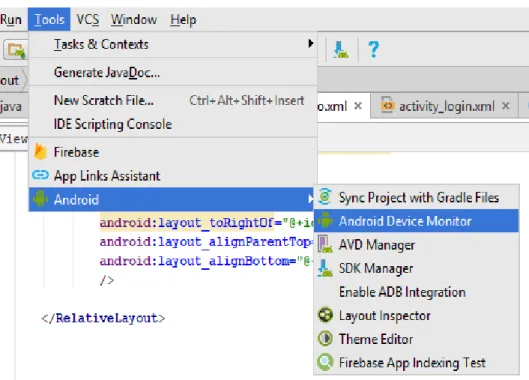Close the activity_login.xml tab

tap(505, 106)
